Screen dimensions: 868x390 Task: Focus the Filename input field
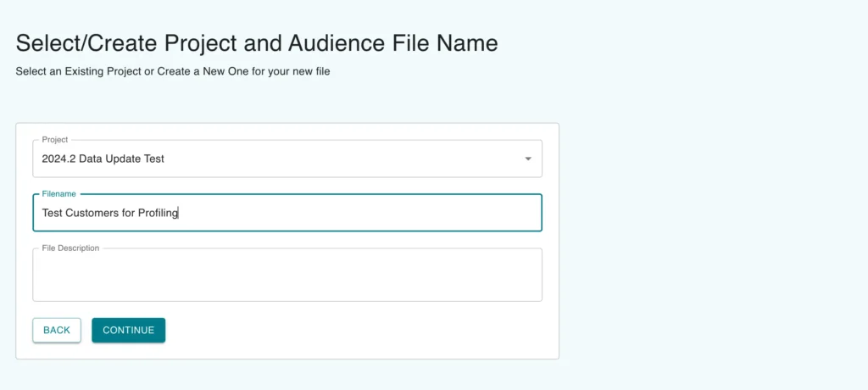(287, 213)
